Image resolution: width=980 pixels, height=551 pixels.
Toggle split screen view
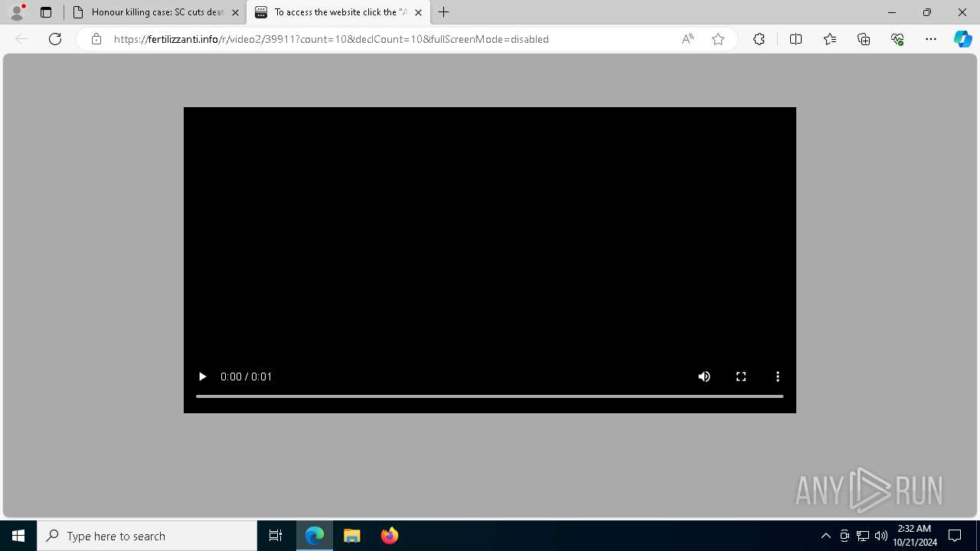(x=795, y=39)
